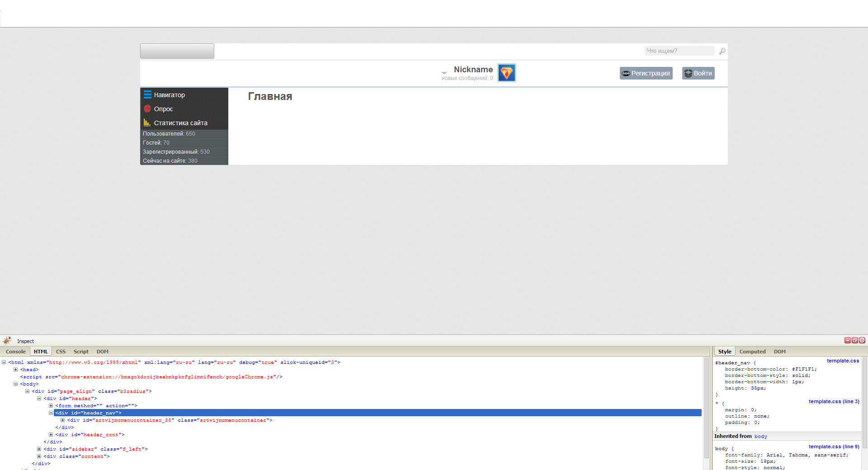
Task: Open the CSS tab
Action: pyautogui.click(x=61, y=352)
